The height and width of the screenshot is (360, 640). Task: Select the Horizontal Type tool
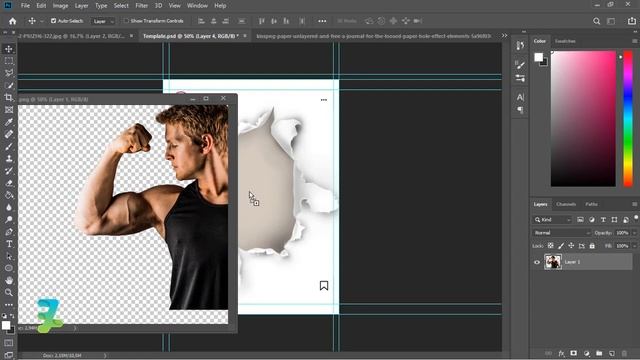pos(9,244)
